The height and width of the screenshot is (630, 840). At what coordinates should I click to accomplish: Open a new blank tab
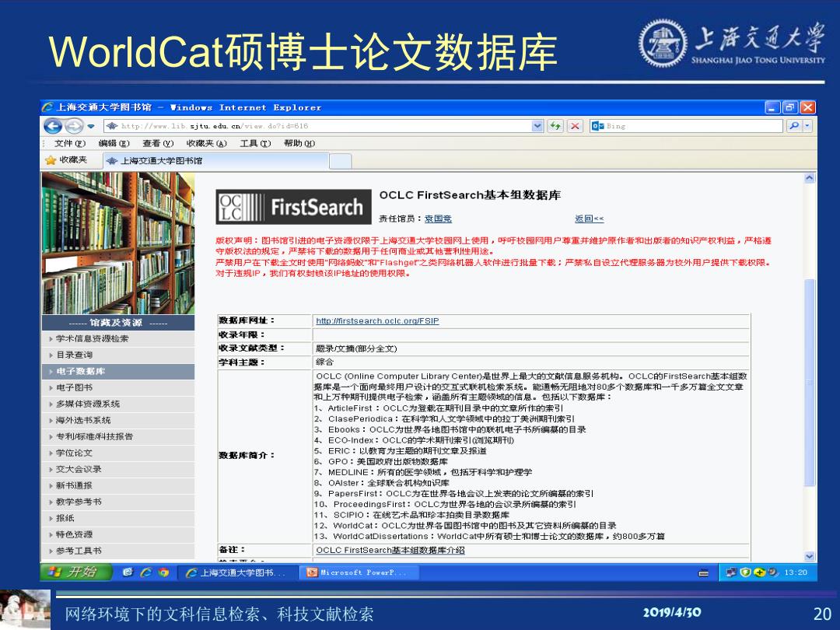pos(340,161)
